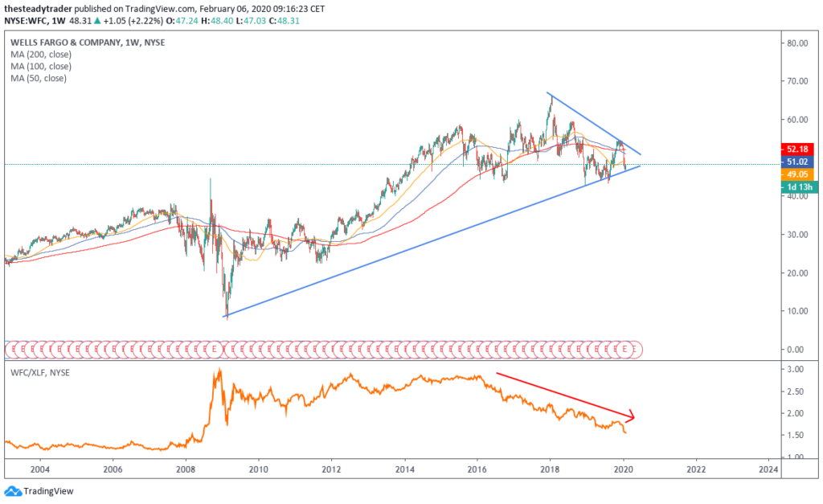Click the thesteadytrader author name
Screen dimensions: 823x504
click(x=38, y=9)
